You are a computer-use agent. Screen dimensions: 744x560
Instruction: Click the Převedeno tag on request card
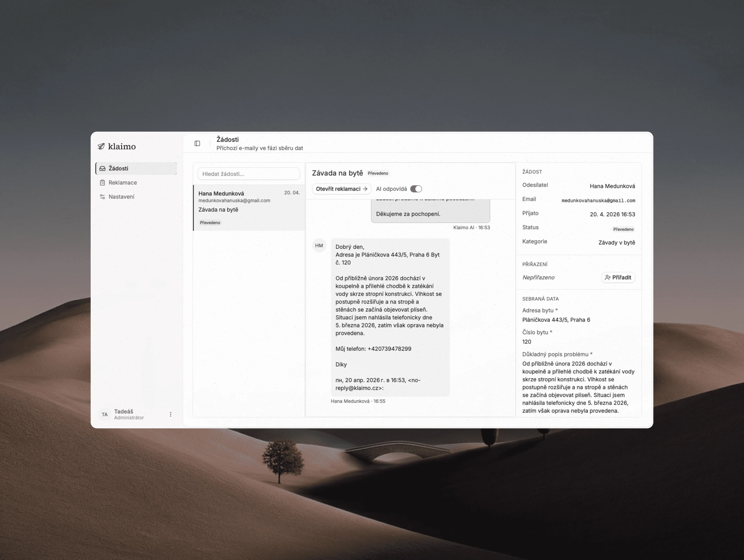(x=210, y=223)
